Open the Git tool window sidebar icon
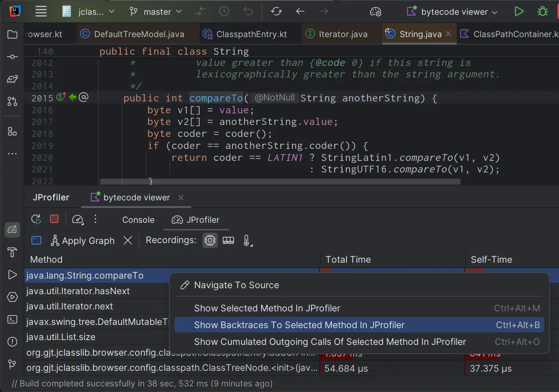Screen dimensions: 559x392 click(x=12, y=364)
